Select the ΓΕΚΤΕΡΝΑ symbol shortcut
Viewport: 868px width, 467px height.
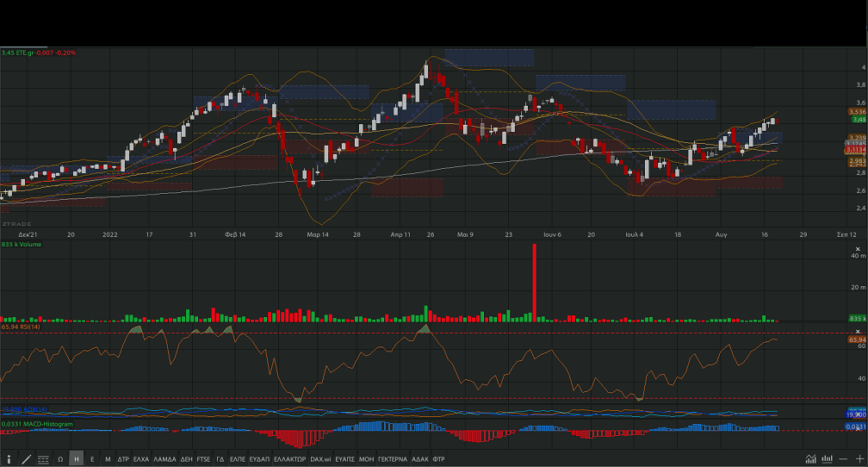pyautogui.click(x=392, y=459)
